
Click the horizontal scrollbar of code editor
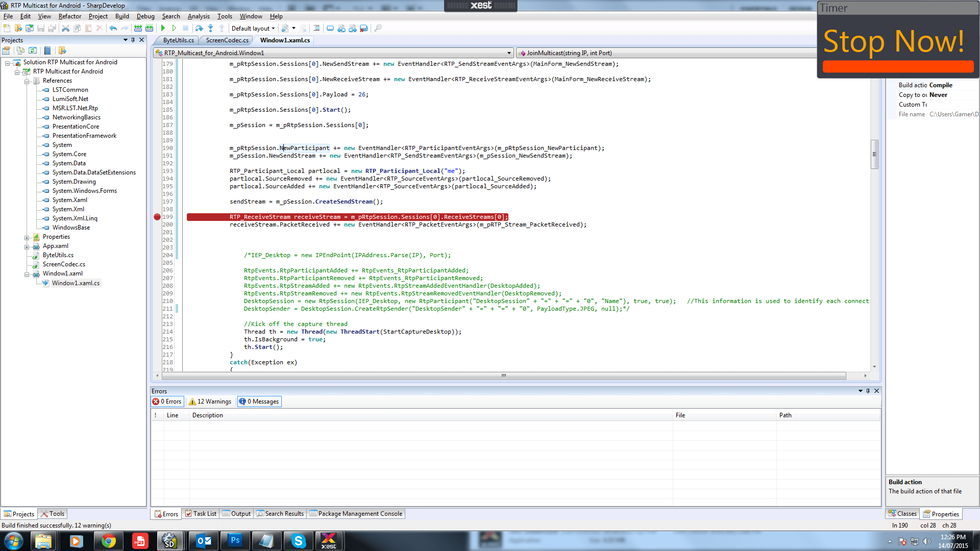tap(504, 375)
